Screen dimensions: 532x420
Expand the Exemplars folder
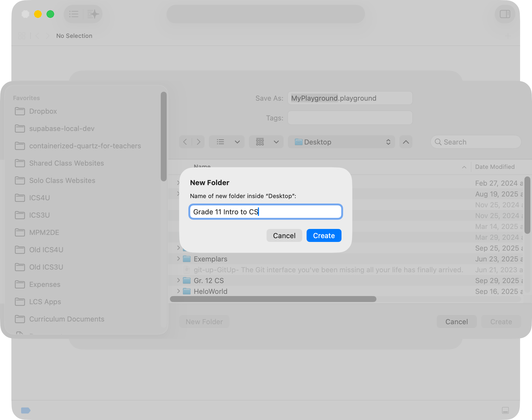tap(178, 259)
